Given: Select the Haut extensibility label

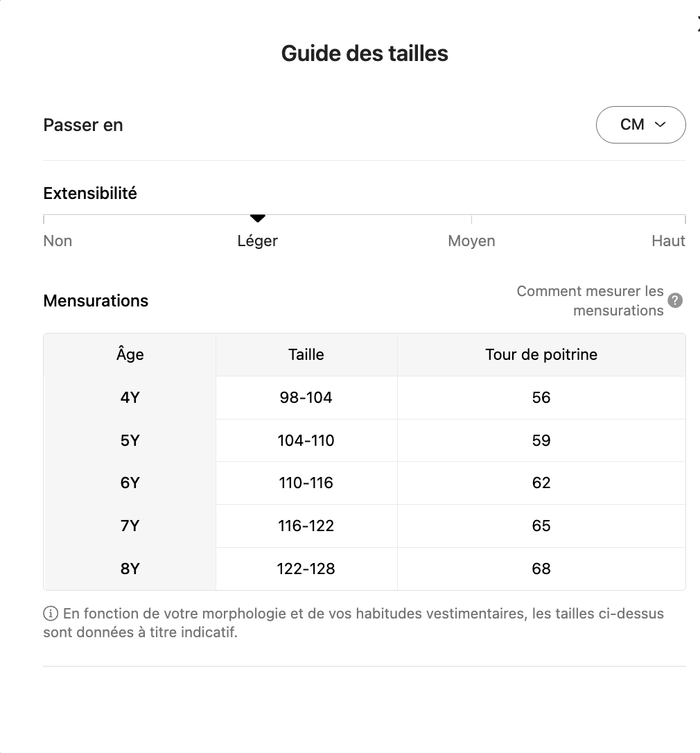Looking at the screenshot, I should [668, 241].
